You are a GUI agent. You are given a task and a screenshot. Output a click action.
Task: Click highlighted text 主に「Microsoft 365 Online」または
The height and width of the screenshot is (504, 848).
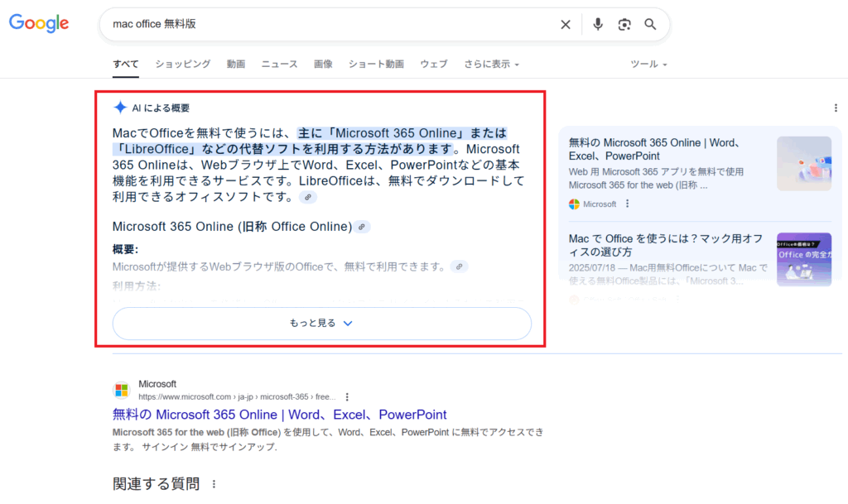402,133
